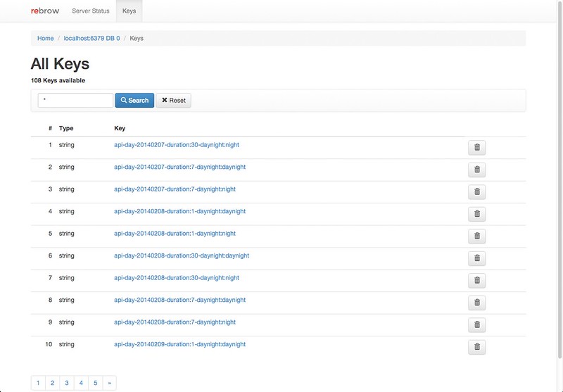Click the Type column header
Viewport: 563px width, 392px height.
point(66,128)
